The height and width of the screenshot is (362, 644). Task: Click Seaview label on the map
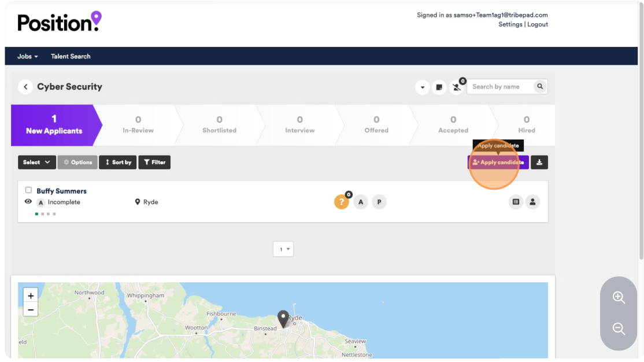pyautogui.click(x=356, y=341)
